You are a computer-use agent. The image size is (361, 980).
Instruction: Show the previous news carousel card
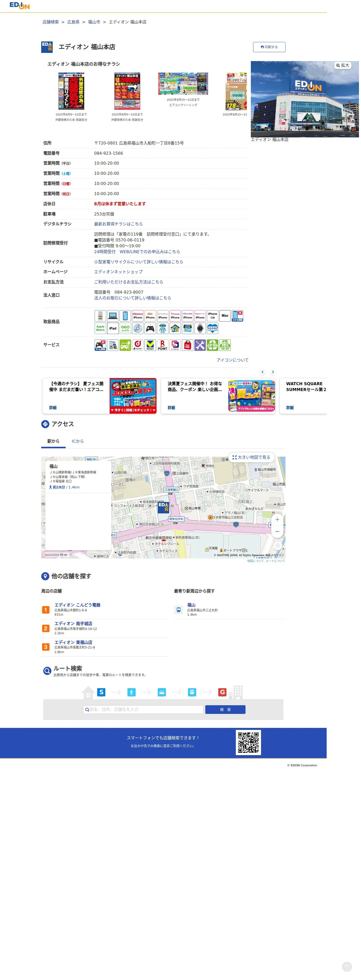tap(263, 372)
